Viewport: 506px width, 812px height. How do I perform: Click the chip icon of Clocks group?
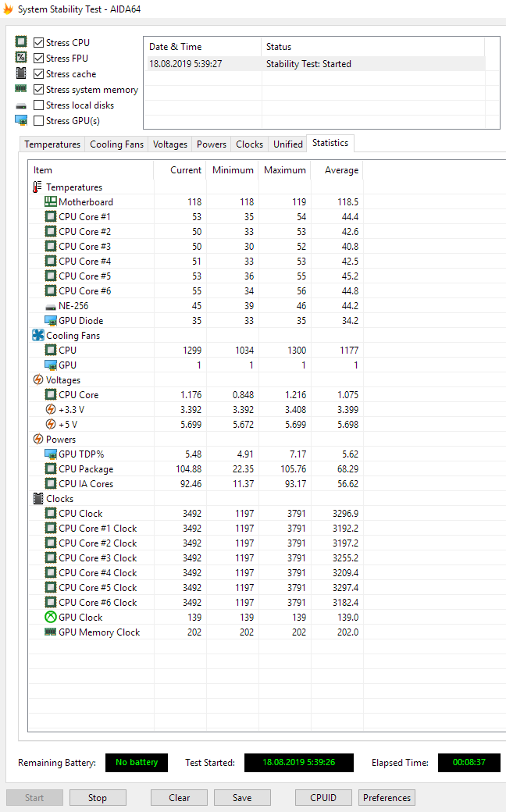tap(37, 499)
